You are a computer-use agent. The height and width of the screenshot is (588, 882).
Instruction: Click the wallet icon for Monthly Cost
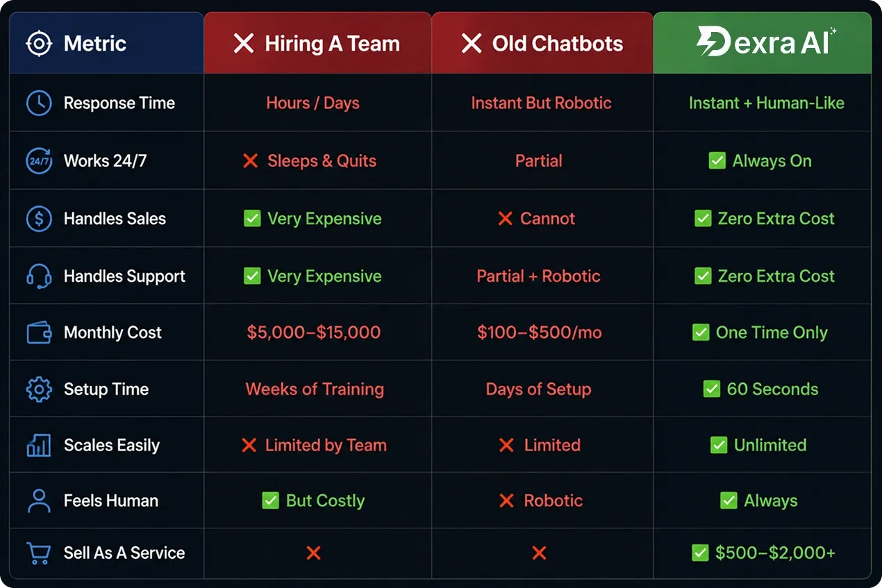38,333
